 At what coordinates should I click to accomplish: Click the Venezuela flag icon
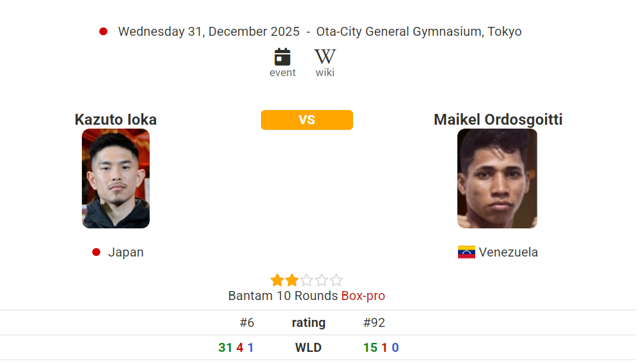tap(466, 252)
